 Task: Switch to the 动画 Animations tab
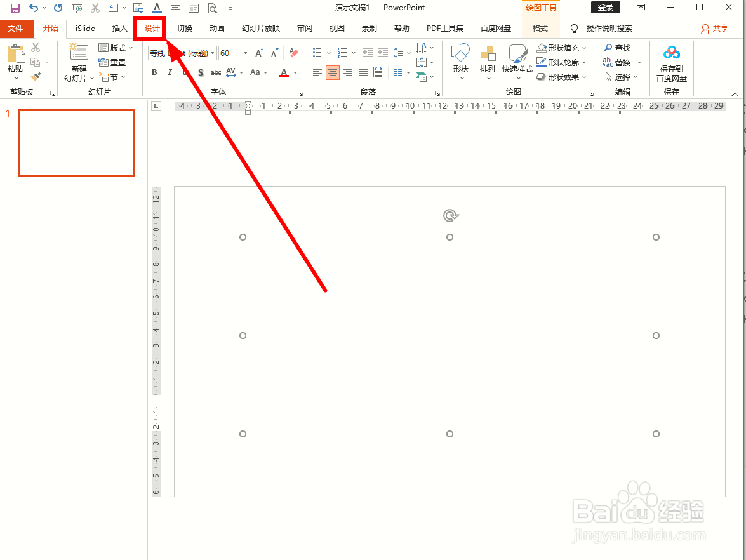pyautogui.click(x=217, y=29)
